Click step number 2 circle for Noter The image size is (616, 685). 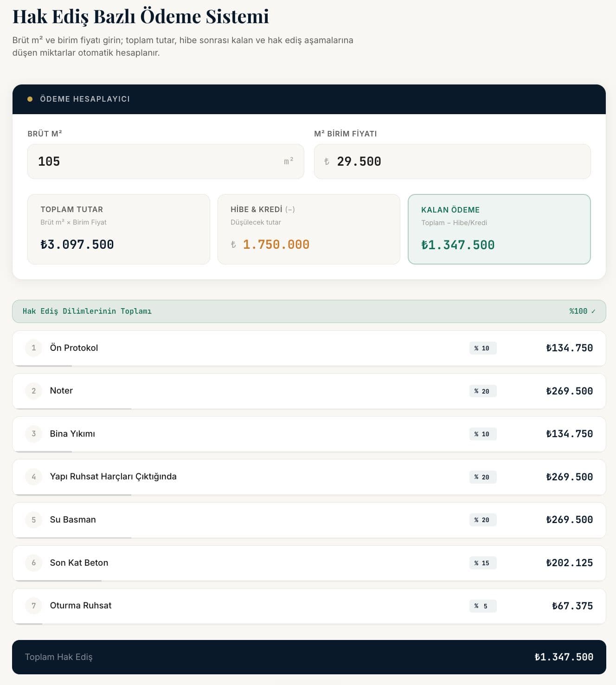pos(33,391)
